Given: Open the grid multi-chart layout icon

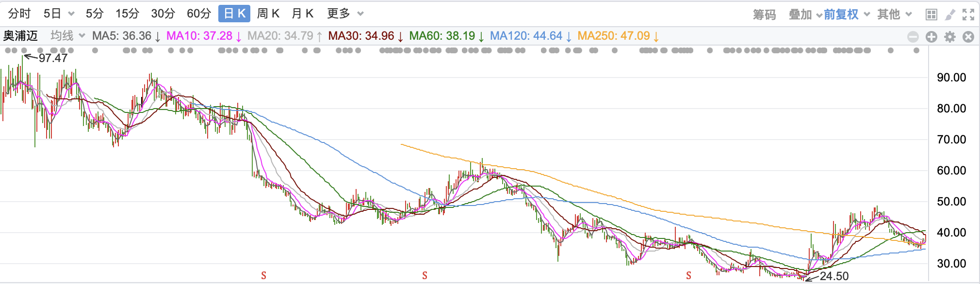Looking at the screenshot, I should click(931, 15).
